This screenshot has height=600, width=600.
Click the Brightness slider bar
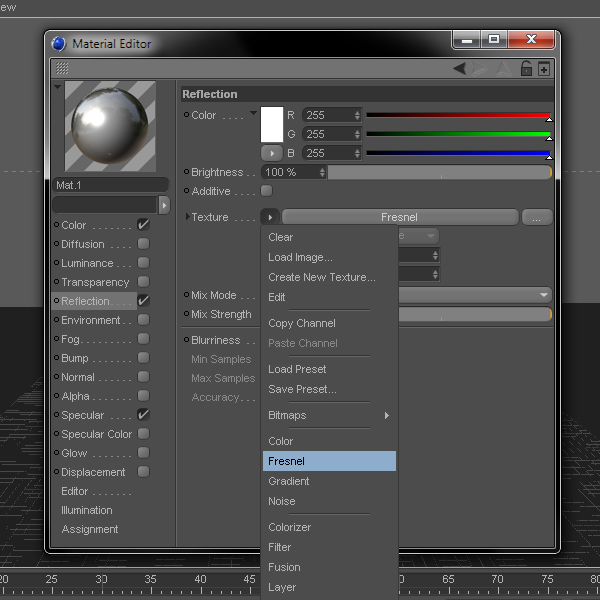pos(440,172)
